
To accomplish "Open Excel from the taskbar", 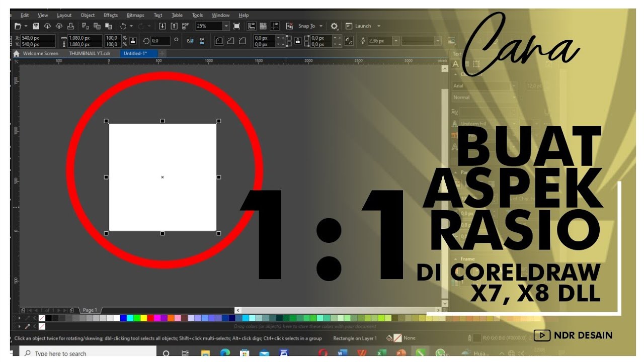I will (382, 353).
